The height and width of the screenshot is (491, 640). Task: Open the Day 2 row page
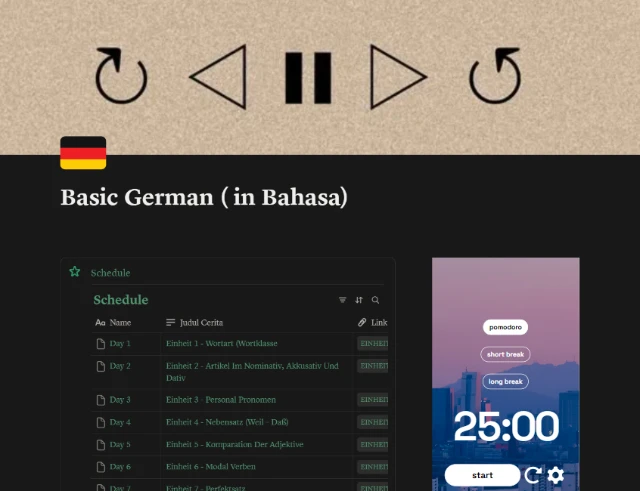tap(120, 366)
